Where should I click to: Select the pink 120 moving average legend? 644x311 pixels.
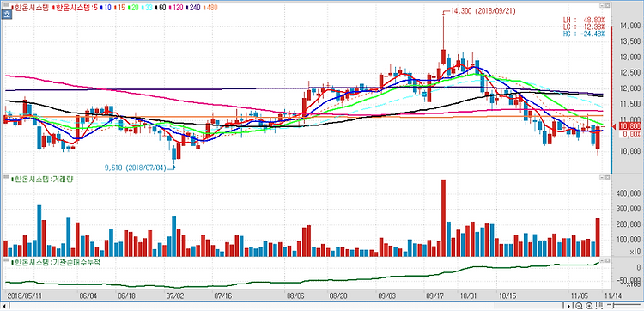point(176,8)
